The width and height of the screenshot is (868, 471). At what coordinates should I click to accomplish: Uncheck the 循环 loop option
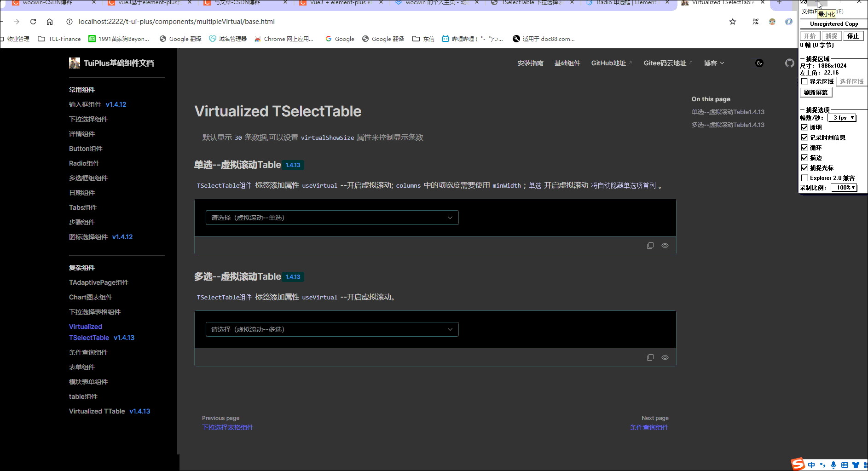(x=804, y=147)
